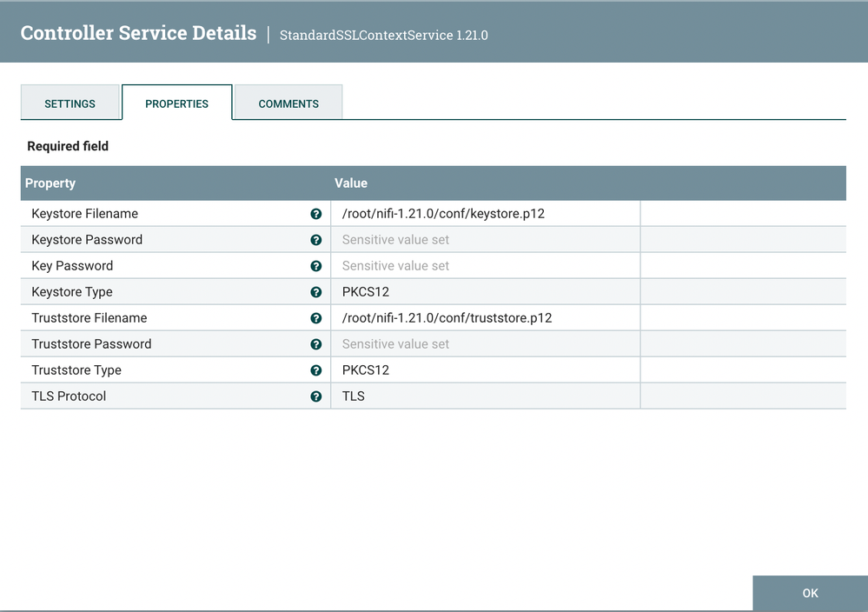Click help icon for Keystore Filename
This screenshot has width=868, height=612.
pos(316,214)
